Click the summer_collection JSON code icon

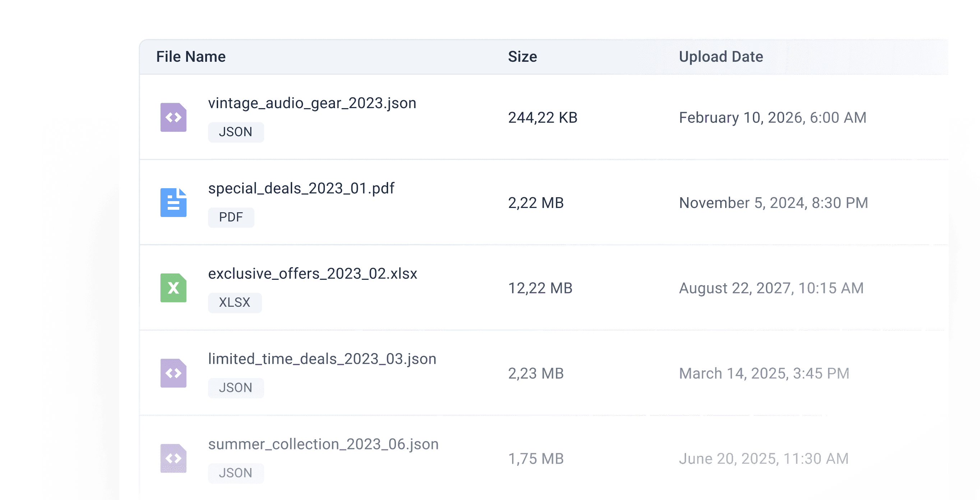(173, 458)
